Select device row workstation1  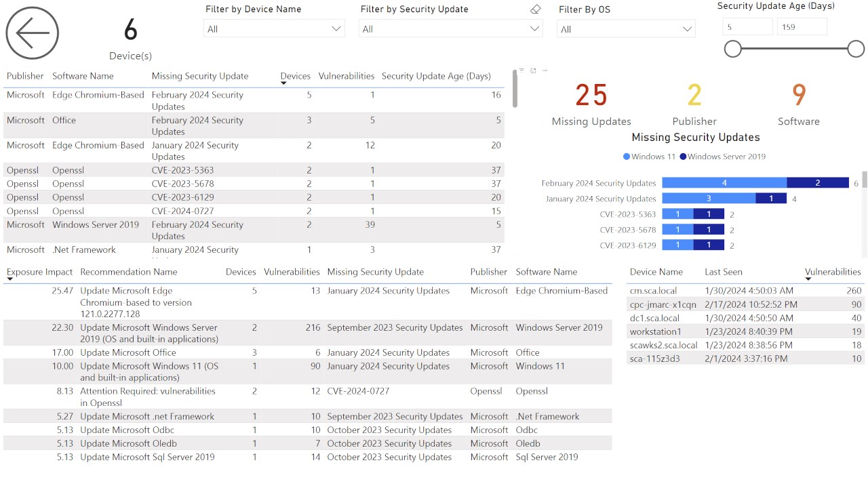745,331
